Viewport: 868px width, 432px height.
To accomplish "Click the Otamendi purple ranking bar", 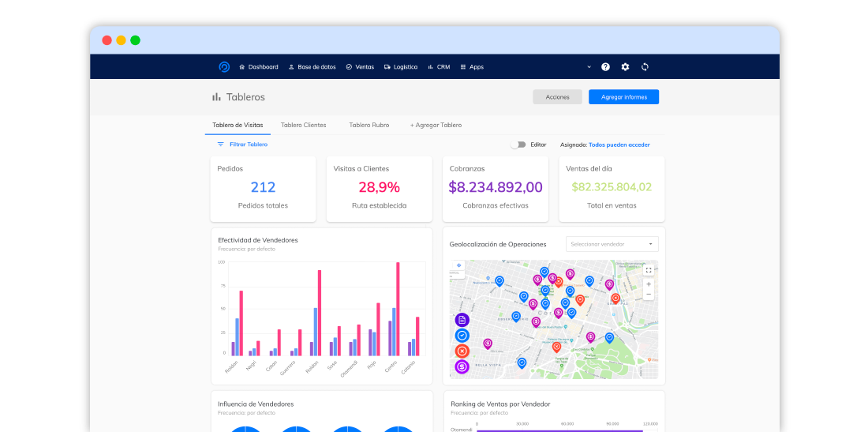I will (x=559, y=430).
